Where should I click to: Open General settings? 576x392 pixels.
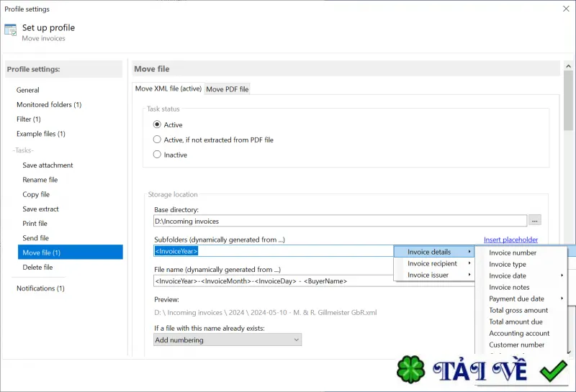point(27,90)
